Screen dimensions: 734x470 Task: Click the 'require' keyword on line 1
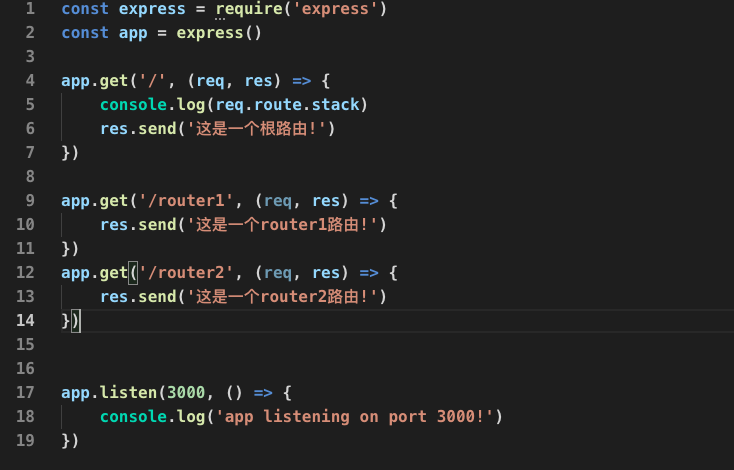249,9
